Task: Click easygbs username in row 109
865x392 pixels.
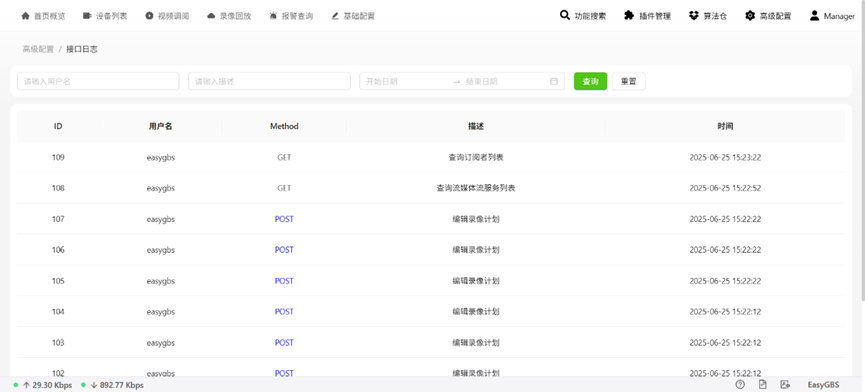Action: (161, 157)
